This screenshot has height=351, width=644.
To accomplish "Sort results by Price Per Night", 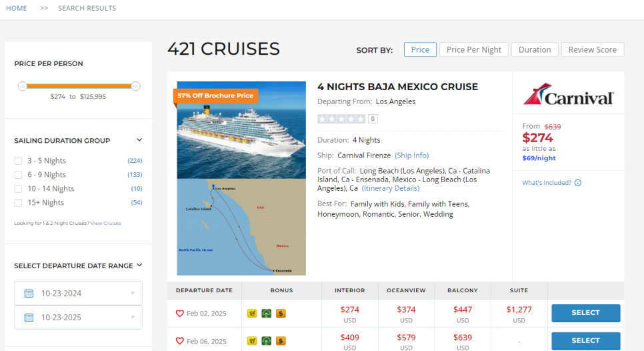I will coord(473,50).
